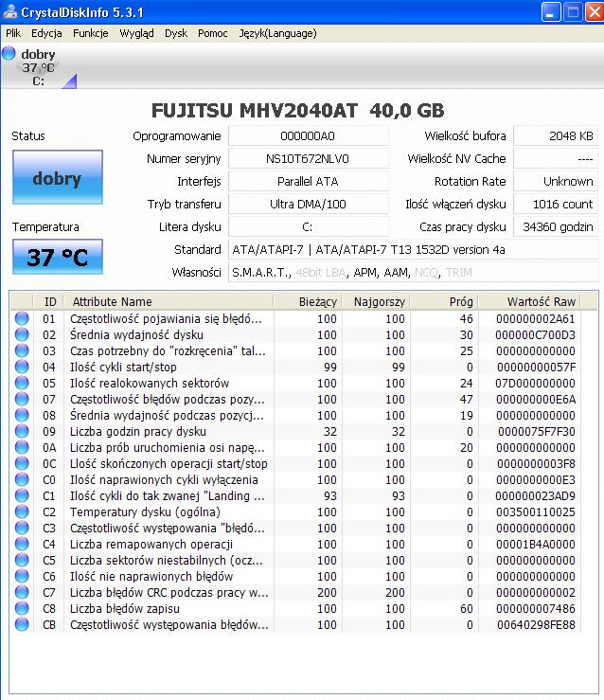Click the status orb of attribute 02
This screenshot has width=604, height=700.
click(x=22, y=334)
